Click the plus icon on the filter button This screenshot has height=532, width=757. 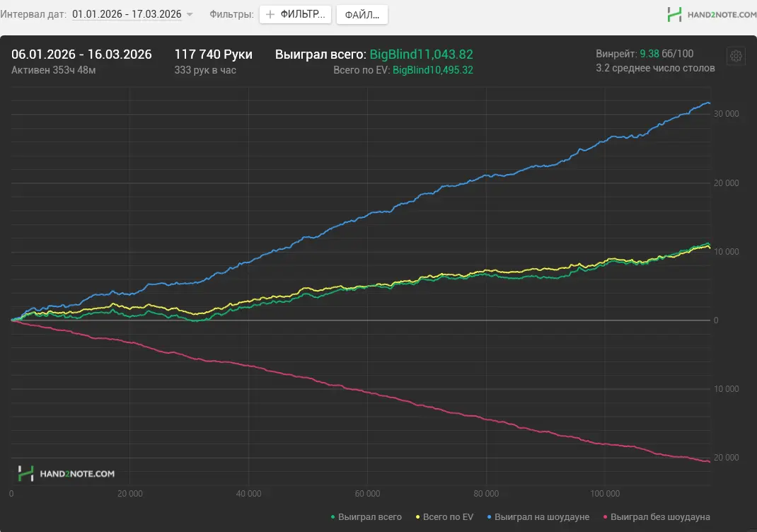(270, 14)
